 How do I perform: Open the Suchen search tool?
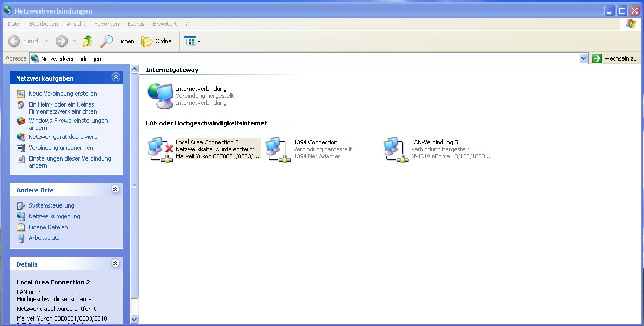click(x=118, y=41)
